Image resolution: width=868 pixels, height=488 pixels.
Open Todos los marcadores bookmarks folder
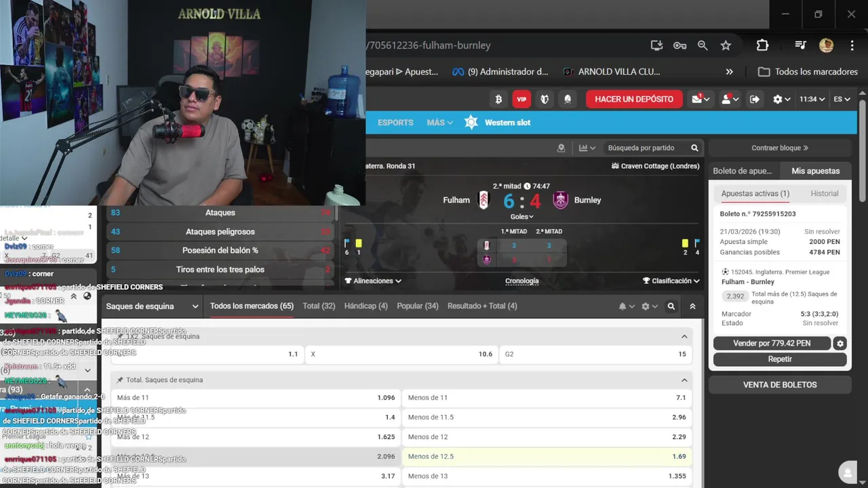pos(808,72)
